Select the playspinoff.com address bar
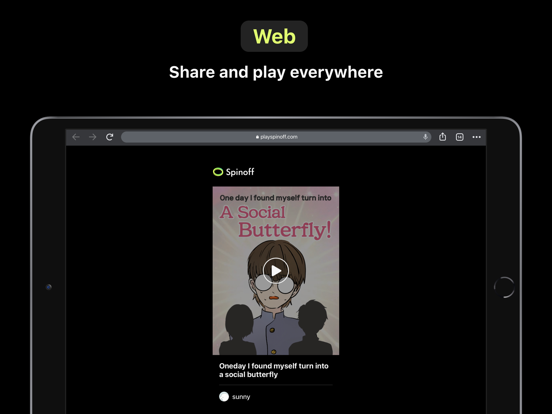Screen dimensions: 552x414 click(276, 137)
